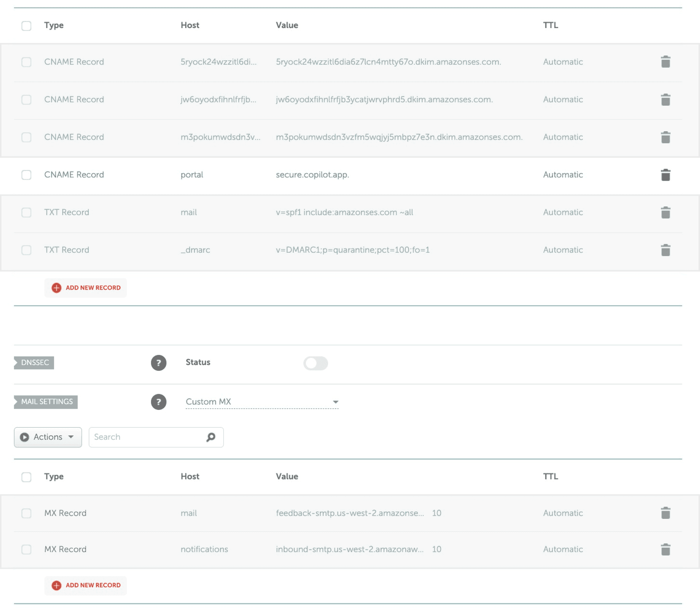Open the Actions dropdown
This screenshot has width=700, height=611.
coord(47,437)
